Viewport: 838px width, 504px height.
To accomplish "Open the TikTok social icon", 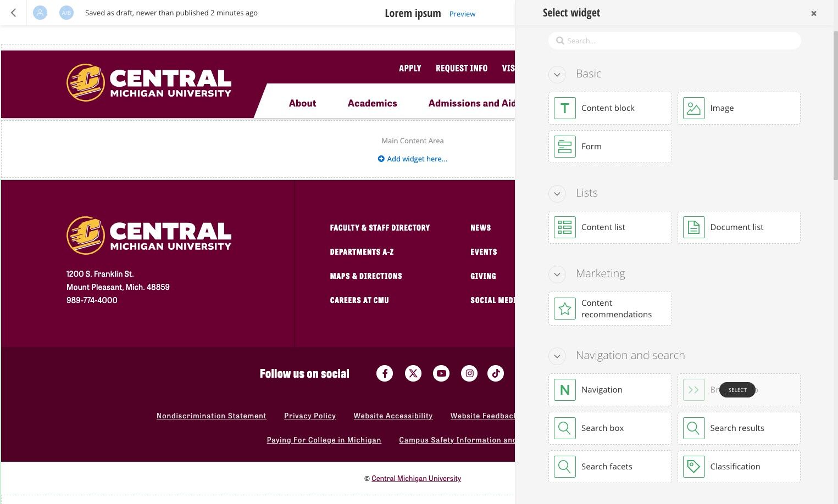I will [x=496, y=373].
